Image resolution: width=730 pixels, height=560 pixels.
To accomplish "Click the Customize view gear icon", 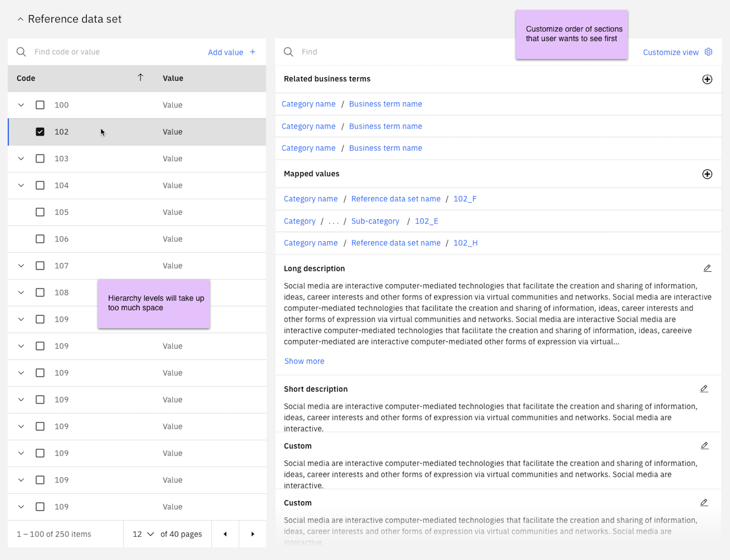I will (708, 52).
